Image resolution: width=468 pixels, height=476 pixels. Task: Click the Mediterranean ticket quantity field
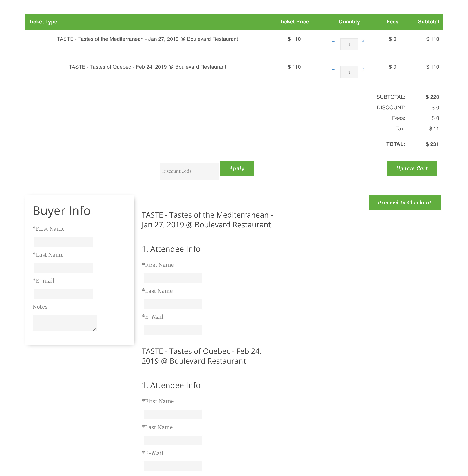[x=349, y=44]
